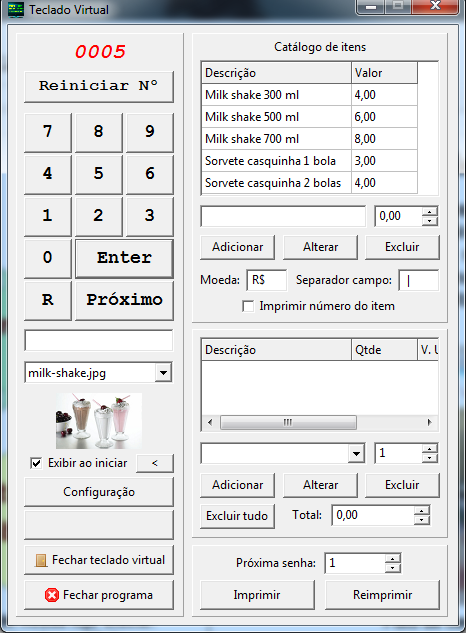Click Adicionar in order section
Image resolution: width=466 pixels, height=633 pixels.
pyautogui.click(x=237, y=485)
